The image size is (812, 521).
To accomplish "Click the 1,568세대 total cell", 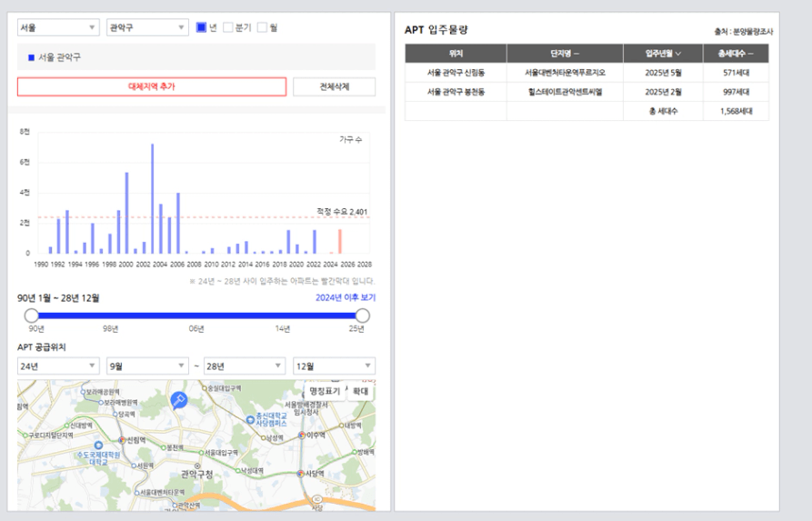I will click(736, 111).
